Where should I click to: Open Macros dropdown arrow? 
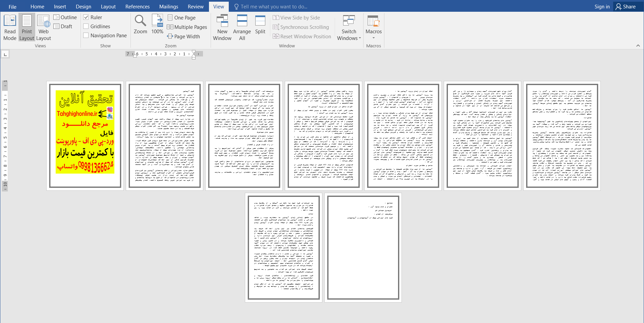373,38
